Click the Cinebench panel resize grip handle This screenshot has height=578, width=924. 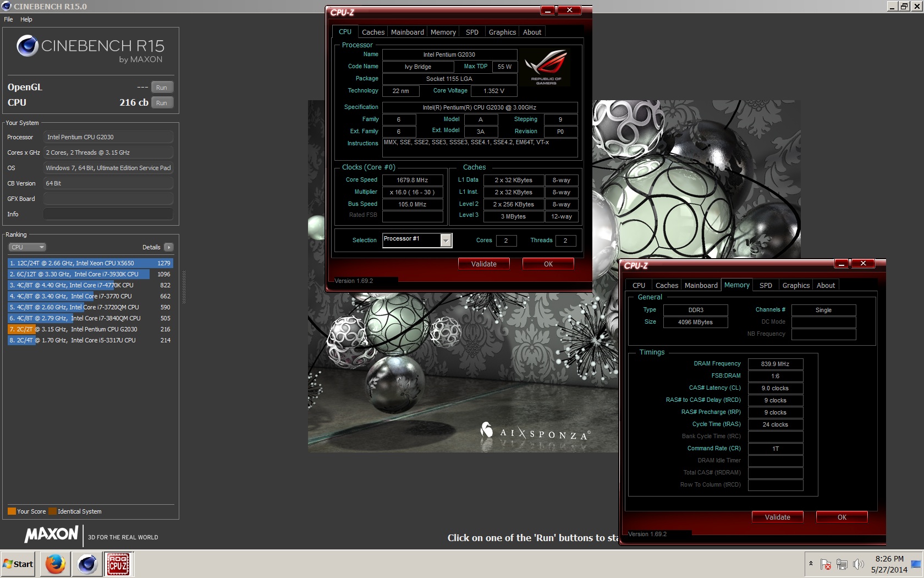coord(184,287)
